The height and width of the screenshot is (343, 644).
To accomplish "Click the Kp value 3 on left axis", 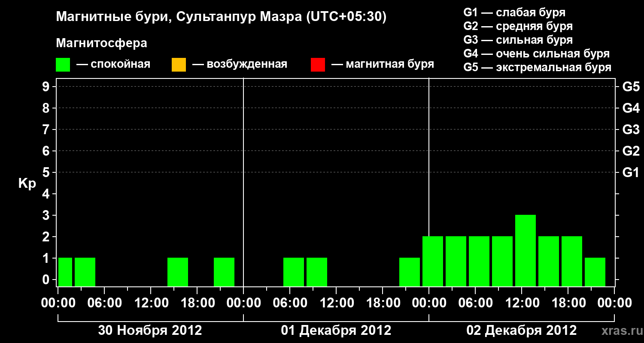I will [47, 215].
